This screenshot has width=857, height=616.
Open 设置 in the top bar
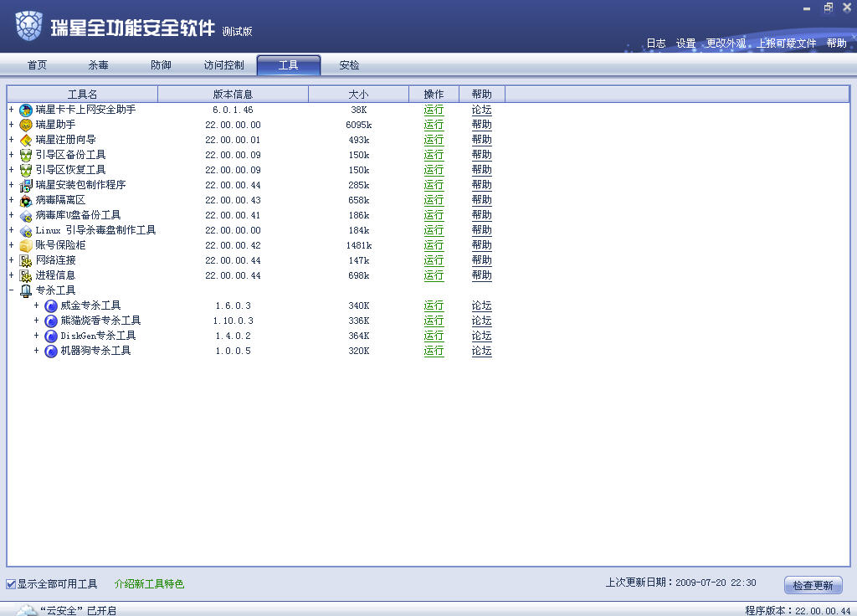(686, 44)
